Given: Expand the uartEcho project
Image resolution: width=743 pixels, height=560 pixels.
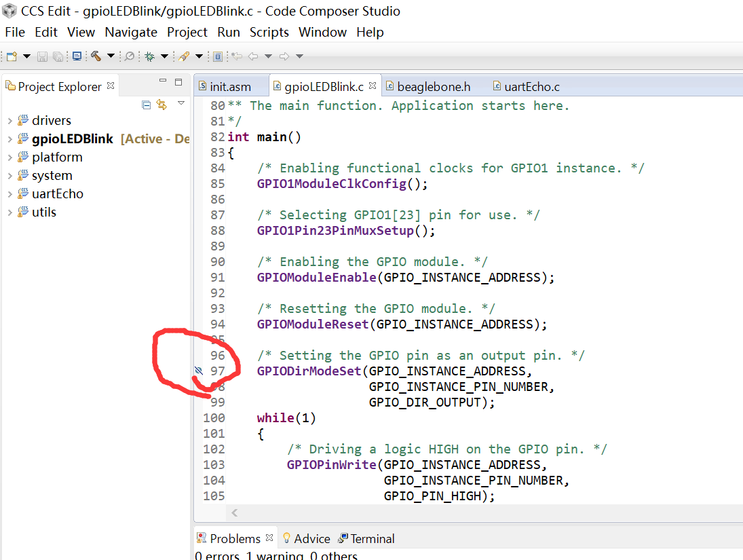Looking at the screenshot, I should 9,194.
